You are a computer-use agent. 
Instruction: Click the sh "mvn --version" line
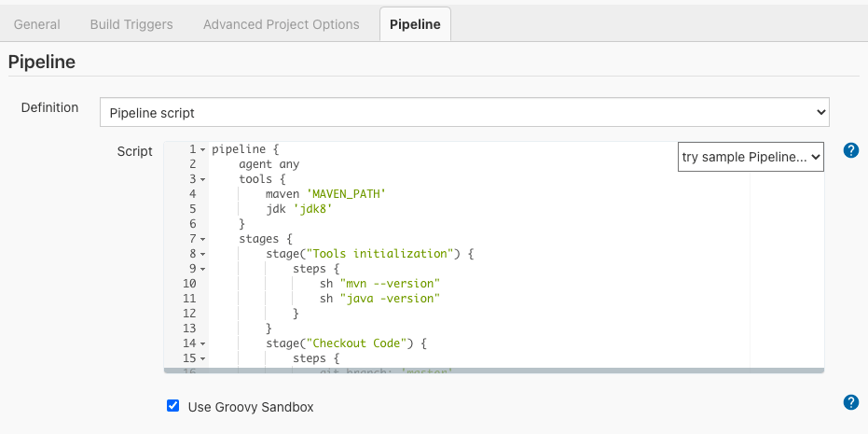click(x=379, y=284)
